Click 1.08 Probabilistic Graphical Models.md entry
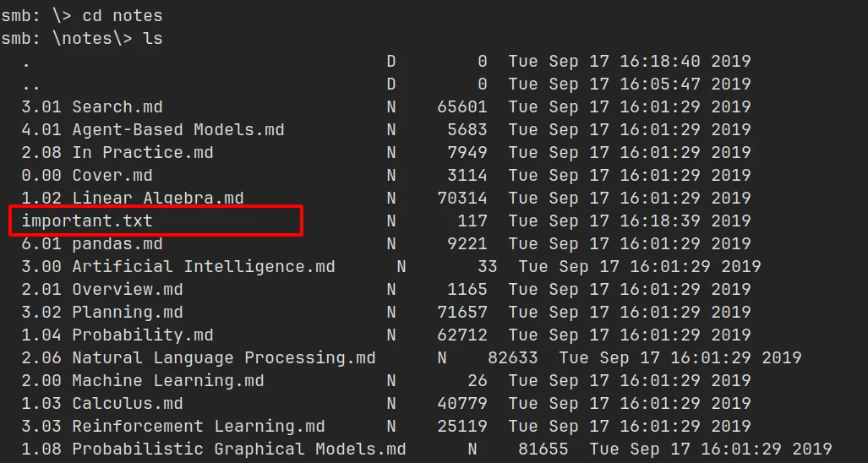This screenshot has height=463, width=868. click(214, 449)
